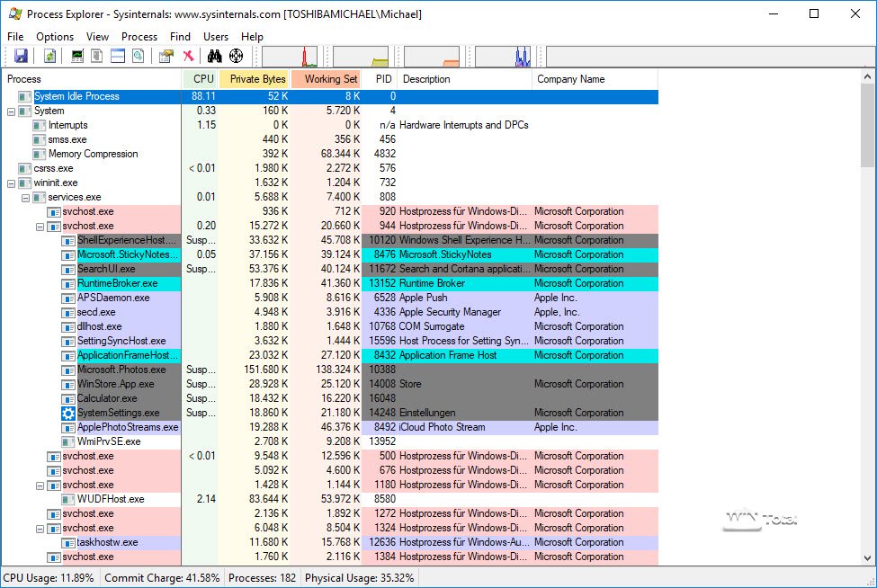Viewport: 877px width, 588px height.
Task: Click the Refresh Now toolbar icon
Action: pyautogui.click(x=50, y=56)
